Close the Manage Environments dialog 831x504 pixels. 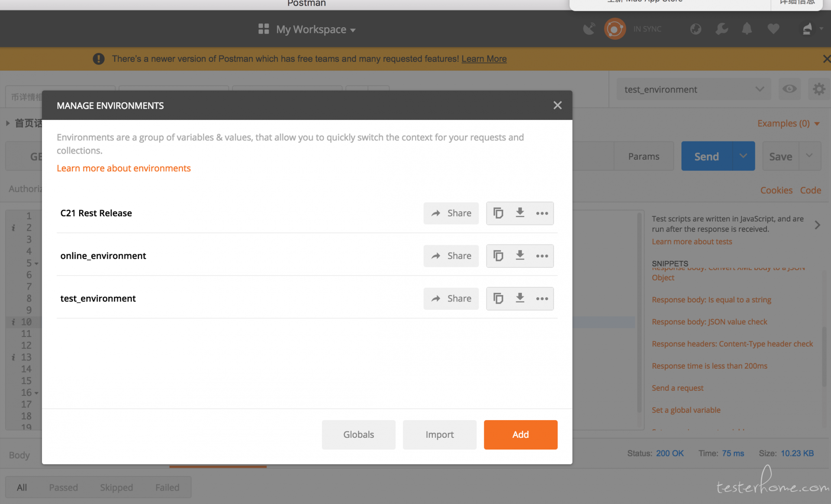557,105
